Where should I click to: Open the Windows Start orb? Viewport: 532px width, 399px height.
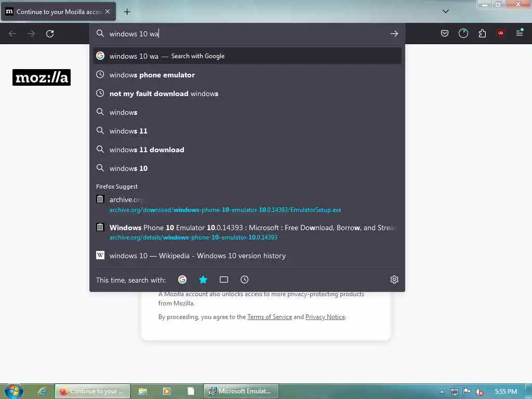click(x=14, y=391)
